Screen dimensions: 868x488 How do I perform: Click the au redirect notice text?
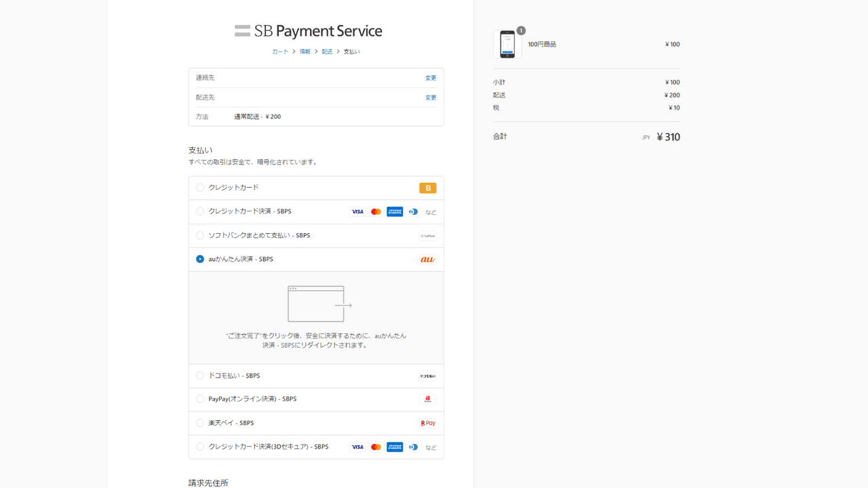(x=316, y=340)
